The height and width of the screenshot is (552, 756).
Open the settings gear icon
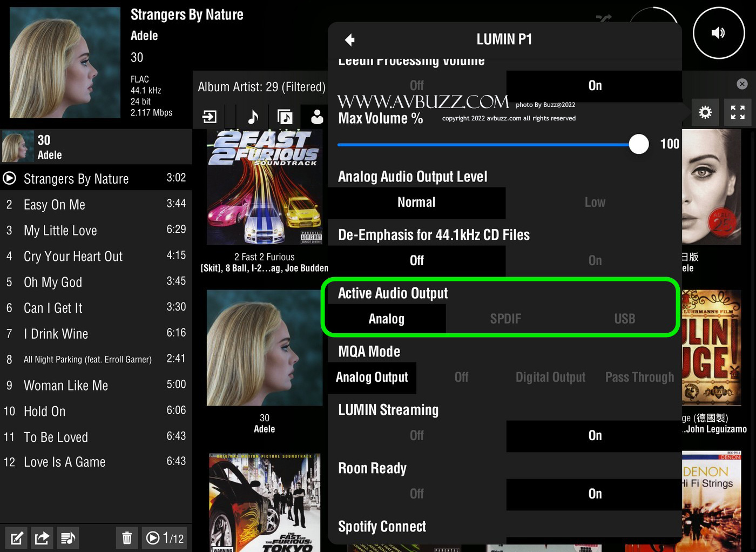(705, 112)
